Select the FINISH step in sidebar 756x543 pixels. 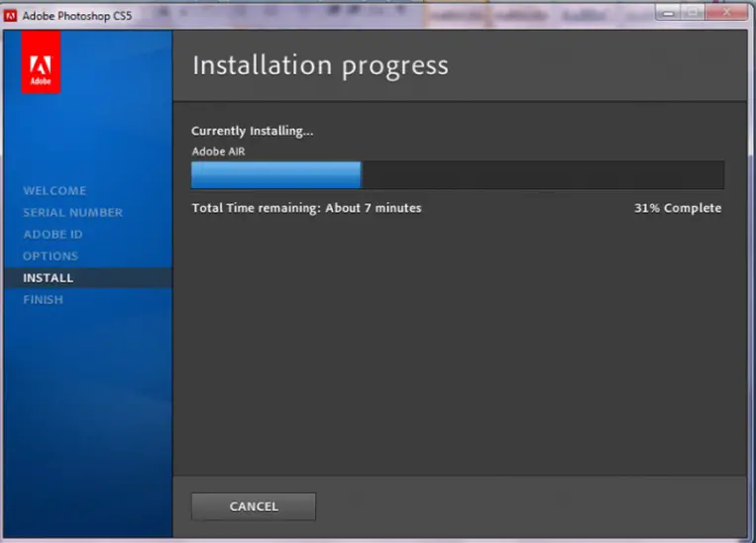[43, 299]
